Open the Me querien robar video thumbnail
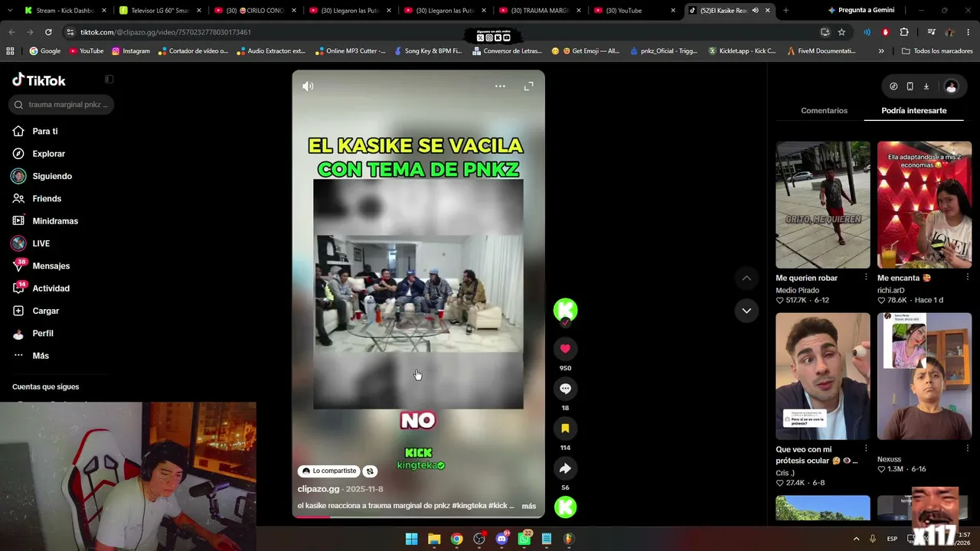The image size is (980, 551). pyautogui.click(x=823, y=204)
